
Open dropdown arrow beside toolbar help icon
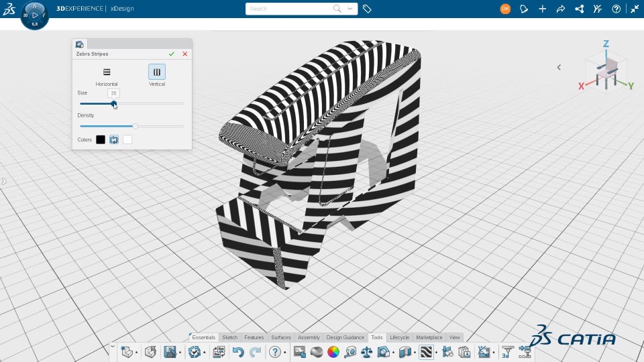[284, 353]
